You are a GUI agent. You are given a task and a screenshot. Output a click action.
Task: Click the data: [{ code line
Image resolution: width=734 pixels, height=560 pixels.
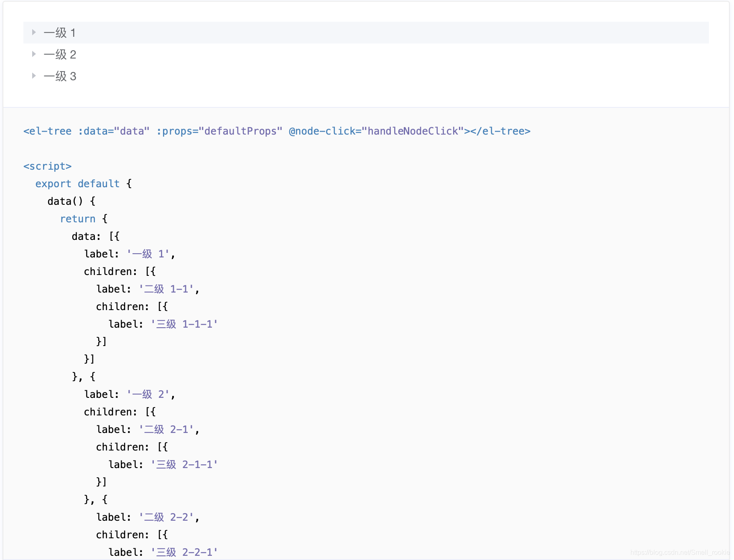(96, 237)
